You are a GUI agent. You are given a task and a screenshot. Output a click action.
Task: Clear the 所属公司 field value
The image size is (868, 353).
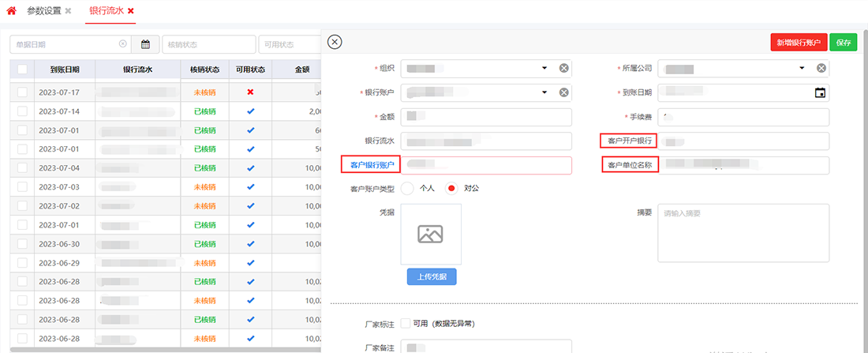[x=821, y=69]
